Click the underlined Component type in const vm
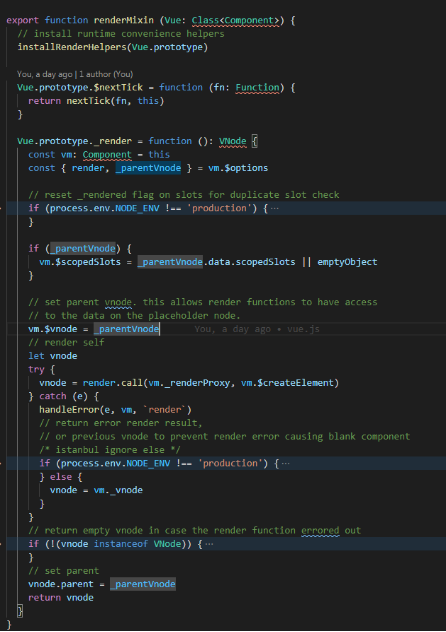This screenshot has height=632, width=446. [107, 155]
